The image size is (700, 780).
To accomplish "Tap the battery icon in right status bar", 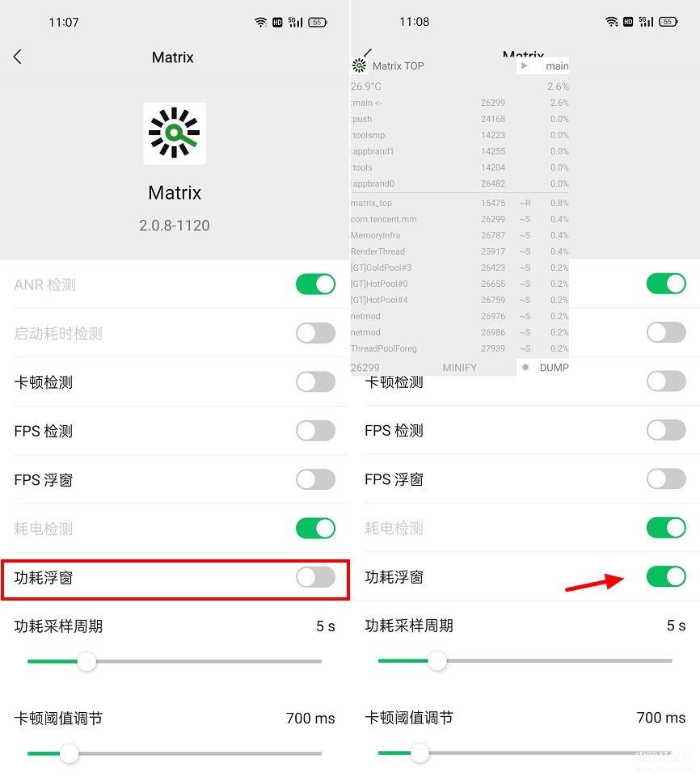I will pos(668,21).
